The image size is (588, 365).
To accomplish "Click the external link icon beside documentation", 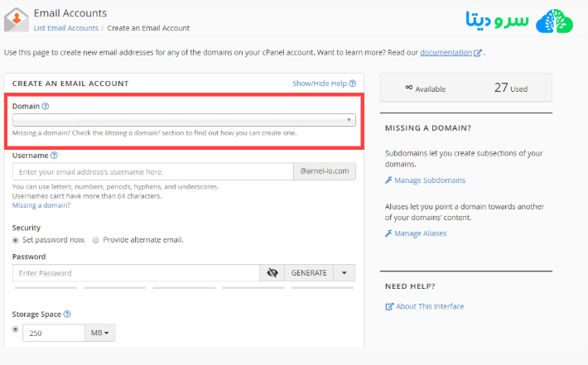I will point(478,53).
